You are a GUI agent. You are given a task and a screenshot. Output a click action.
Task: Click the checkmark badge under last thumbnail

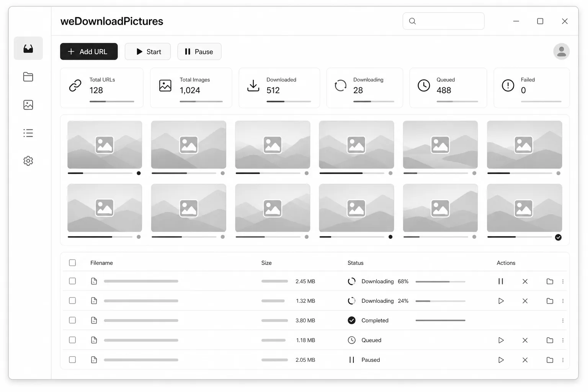558,237
